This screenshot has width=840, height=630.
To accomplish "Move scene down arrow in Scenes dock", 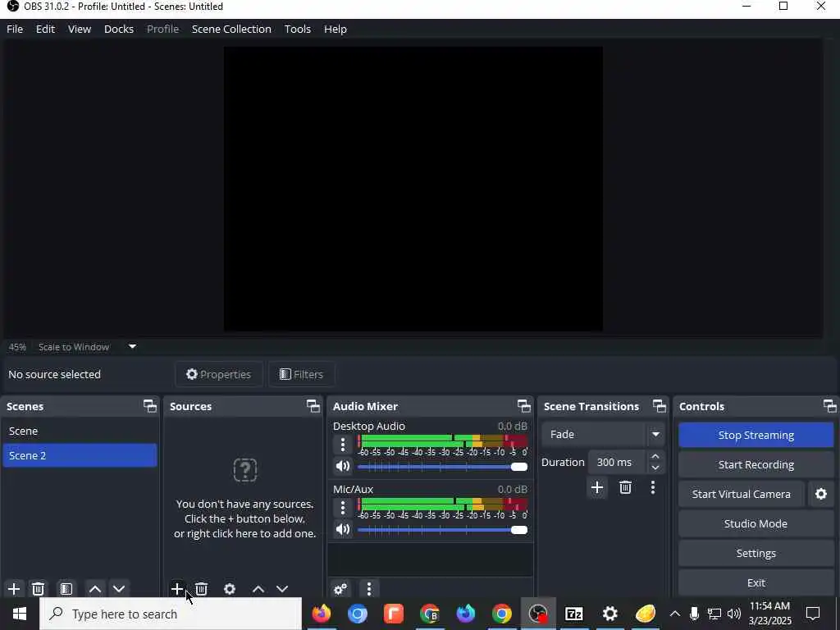I will pos(119,589).
